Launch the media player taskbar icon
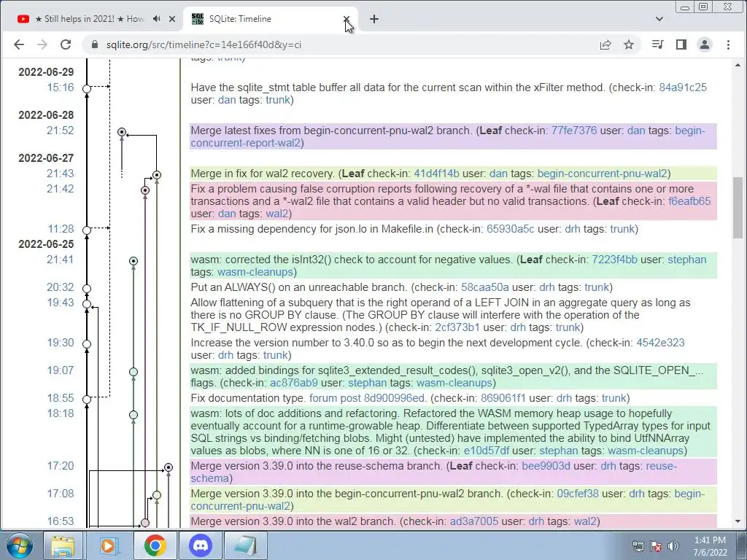The image size is (747, 560). [108, 545]
